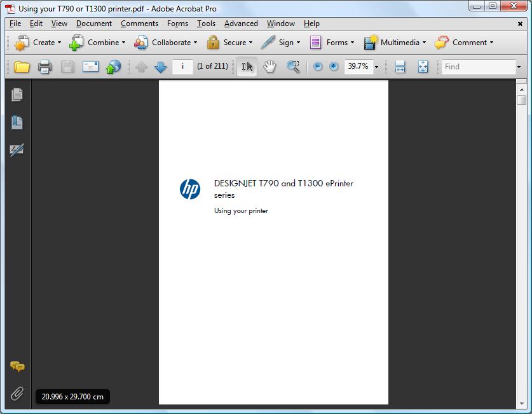Click the Collaborate people icon
The width and height of the screenshot is (532, 414).
pyautogui.click(x=140, y=43)
